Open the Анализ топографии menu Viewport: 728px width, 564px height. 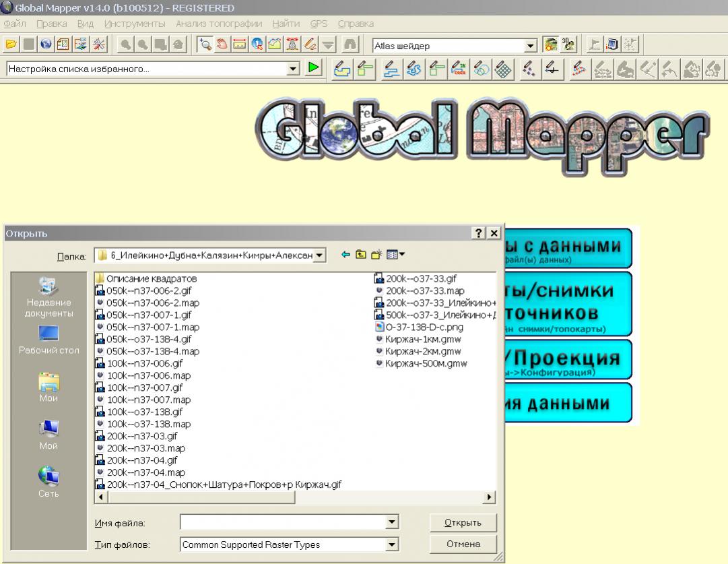[218, 24]
